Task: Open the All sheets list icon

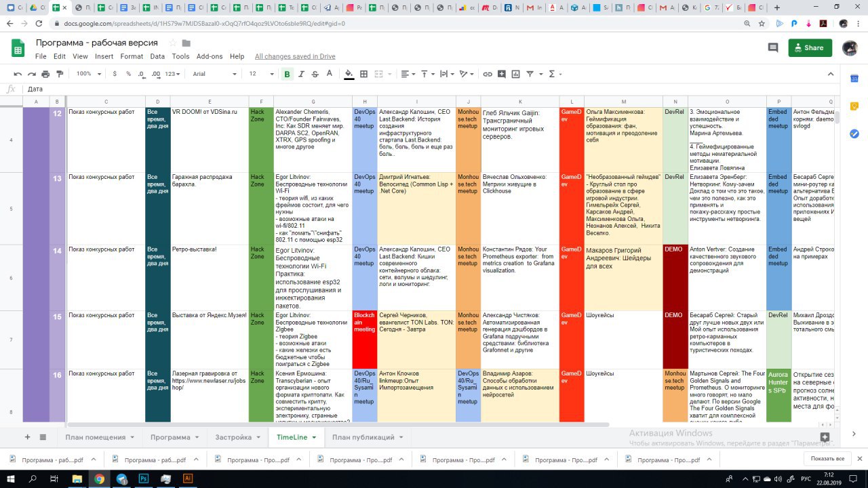Action: (x=43, y=437)
